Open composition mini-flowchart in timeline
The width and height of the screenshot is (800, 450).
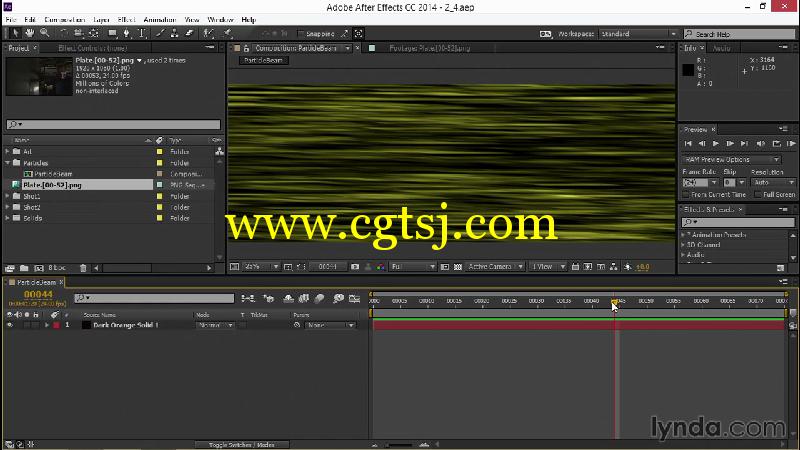click(x=248, y=298)
